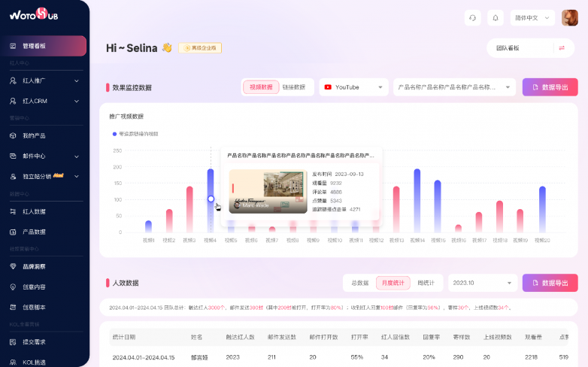Switch chart to 链接数据
Viewport: 588px width, 367px height.
pyautogui.click(x=294, y=87)
